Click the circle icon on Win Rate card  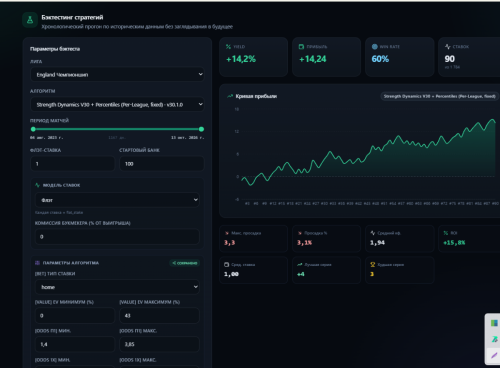click(374, 47)
